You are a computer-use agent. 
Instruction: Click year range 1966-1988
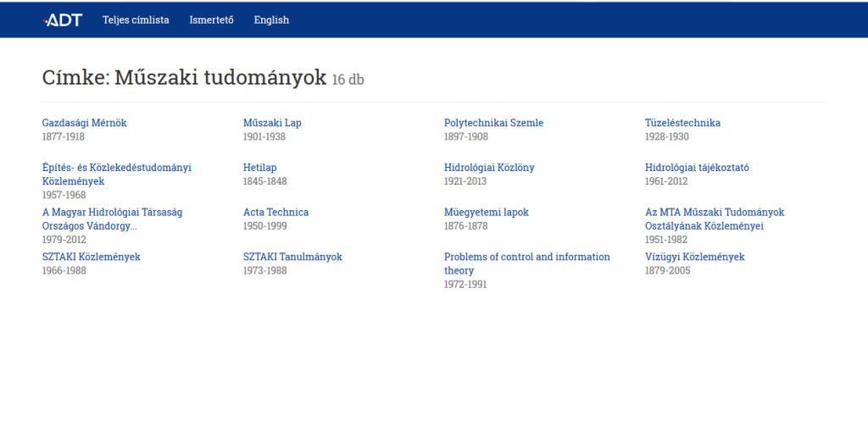(x=64, y=271)
